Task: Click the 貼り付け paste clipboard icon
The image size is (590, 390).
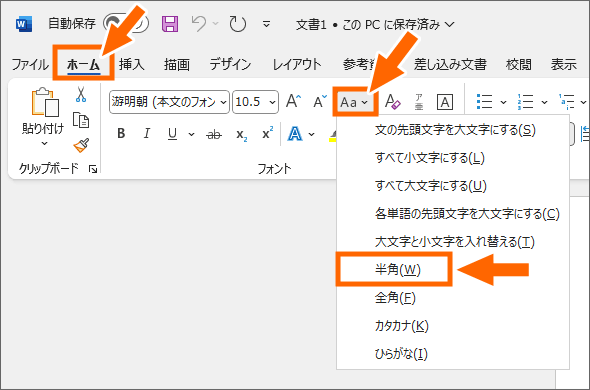Action: pos(45,102)
